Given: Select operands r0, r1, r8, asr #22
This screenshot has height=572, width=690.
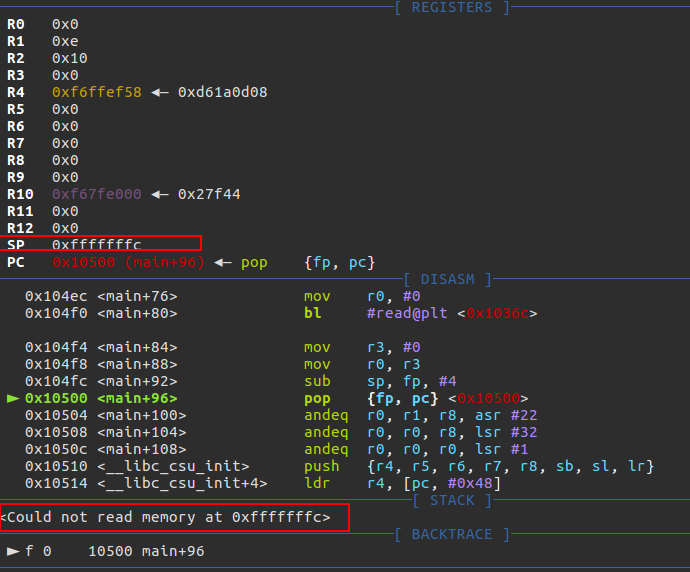Looking at the screenshot, I should pos(452,415).
